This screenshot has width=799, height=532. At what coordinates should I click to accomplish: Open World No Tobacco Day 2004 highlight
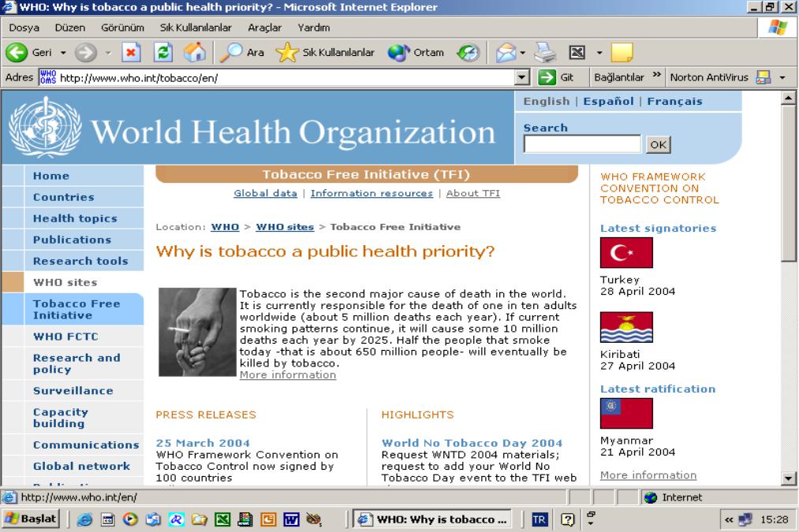[472, 444]
